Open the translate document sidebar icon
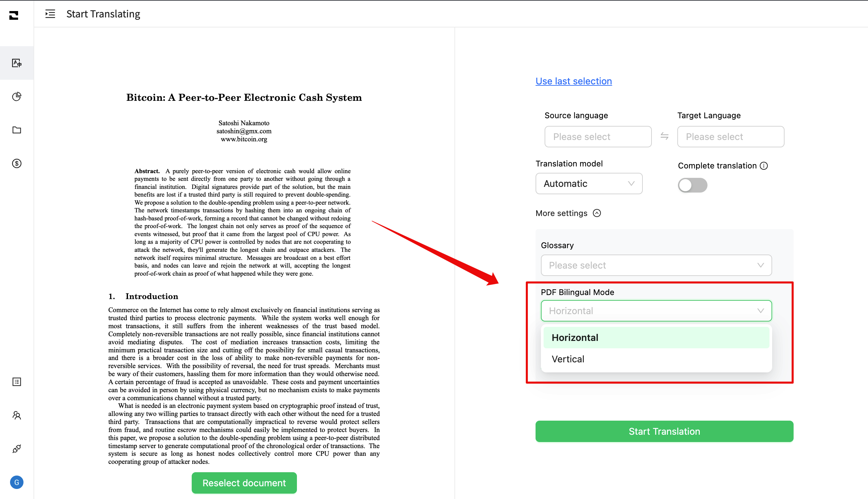 click(16, 63)
